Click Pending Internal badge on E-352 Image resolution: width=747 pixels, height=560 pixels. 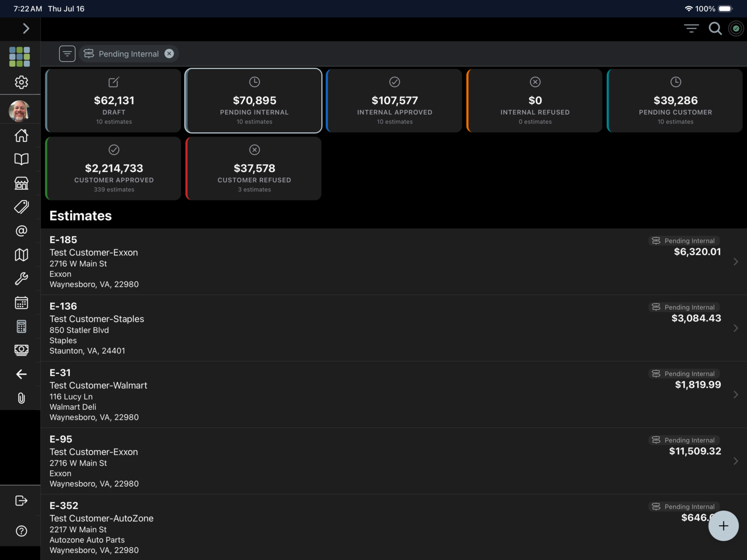(x=684, y=507)
